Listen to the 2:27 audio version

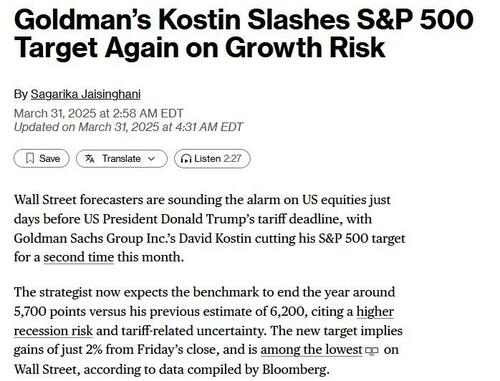(212, 159)
